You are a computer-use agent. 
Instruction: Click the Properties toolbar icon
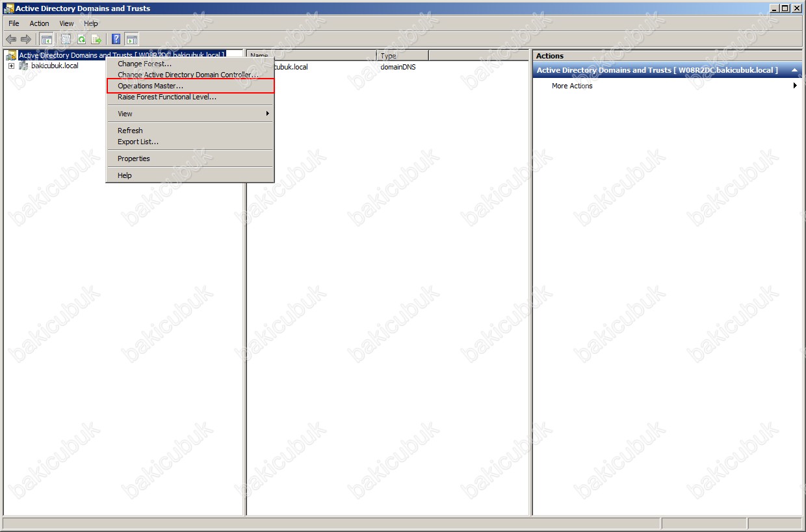click(x=66, y=39)
